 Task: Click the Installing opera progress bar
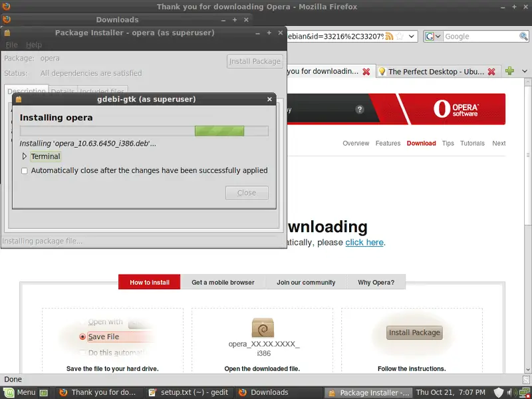point(144,131)
